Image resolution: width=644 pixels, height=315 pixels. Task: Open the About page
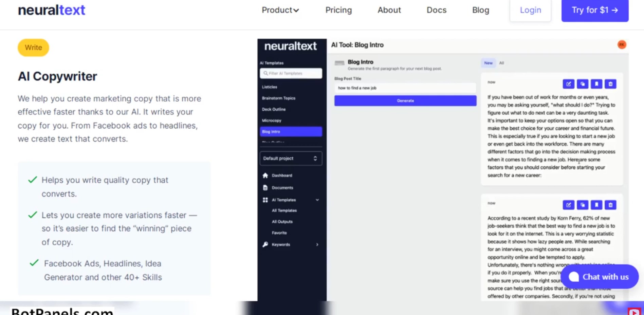coord(389,10)
